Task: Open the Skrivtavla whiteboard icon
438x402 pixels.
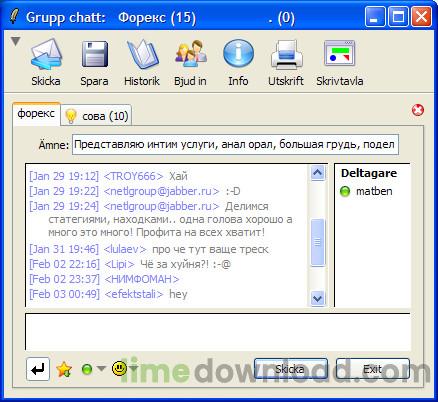Action: pos(339,53)
